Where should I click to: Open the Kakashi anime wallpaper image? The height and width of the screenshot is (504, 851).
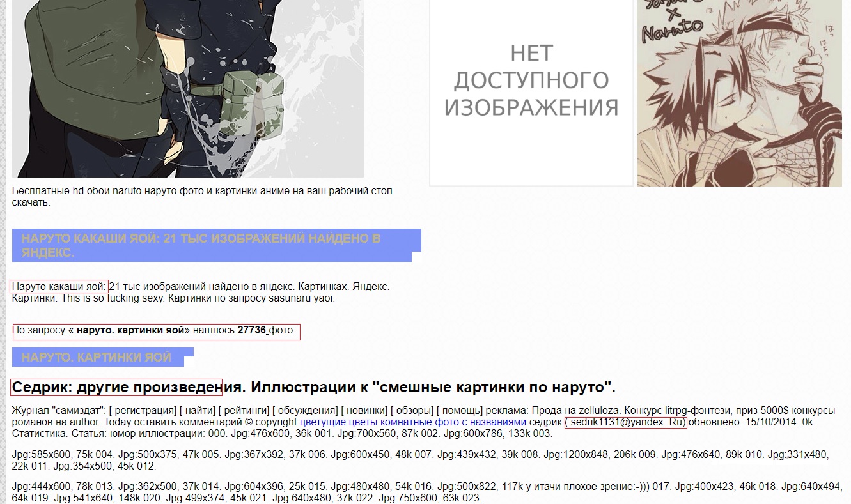click(x=188, y=88)
